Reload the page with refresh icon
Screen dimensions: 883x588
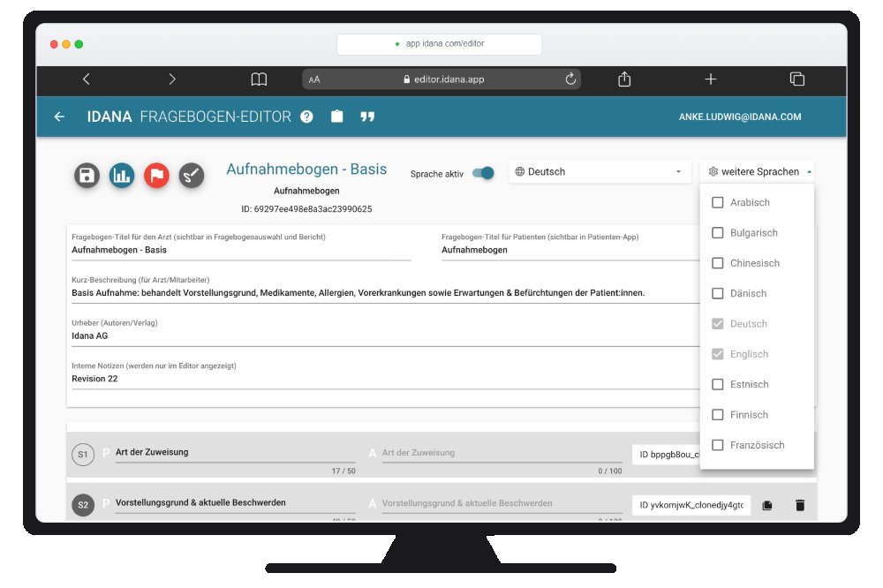click(x=570, y=79)
